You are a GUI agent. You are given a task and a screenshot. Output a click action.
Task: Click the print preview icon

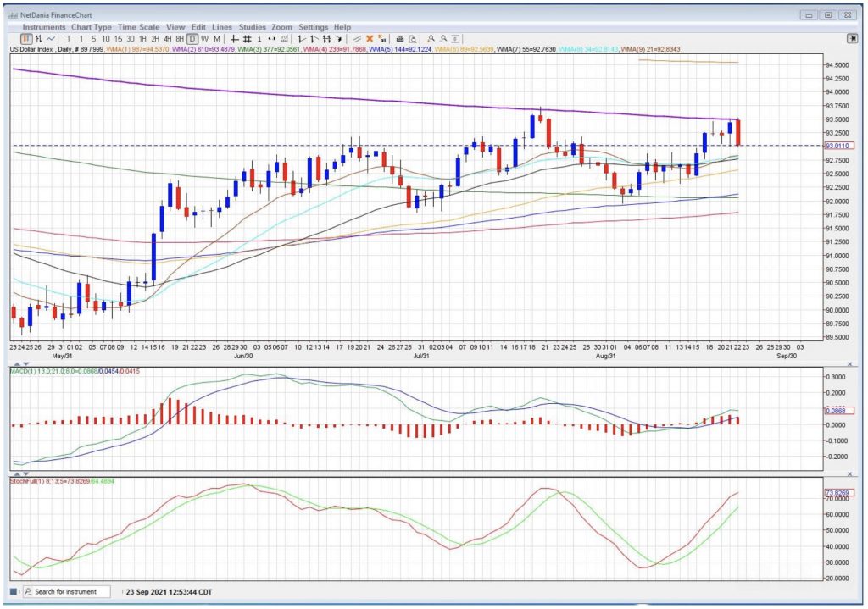click(x=413, y=38)
